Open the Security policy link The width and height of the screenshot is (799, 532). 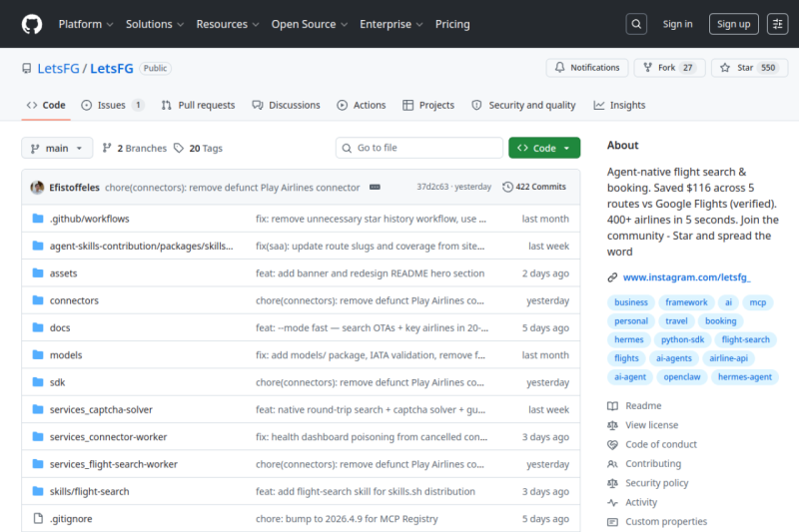pyautogui.click(x=647, y=483)
